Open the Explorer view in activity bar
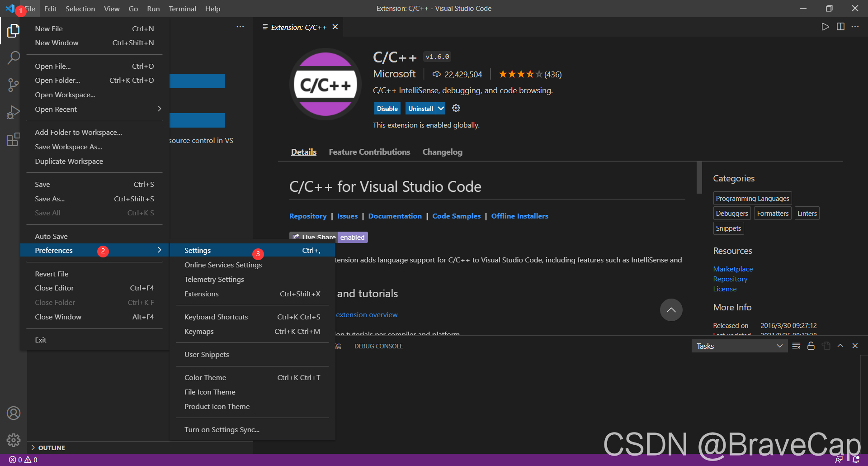Image resolution: width=868 pixels, height=466 pixels. 14,31
